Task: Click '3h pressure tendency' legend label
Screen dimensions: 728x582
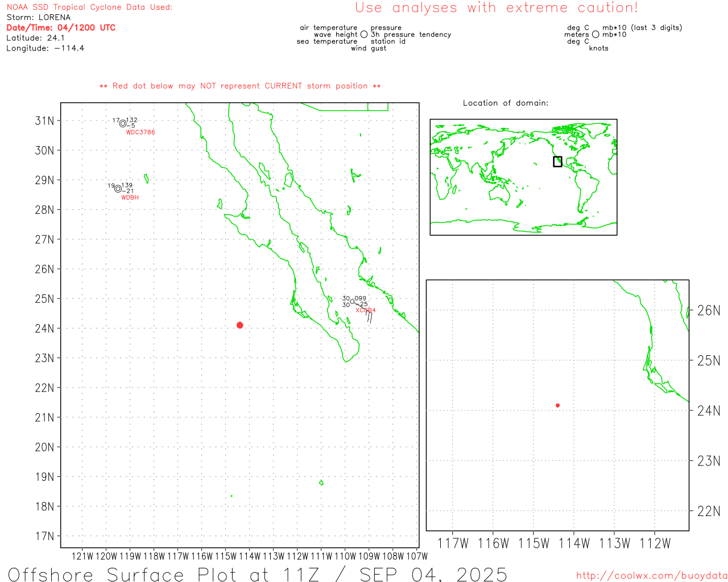Action: tap(411, 35)
